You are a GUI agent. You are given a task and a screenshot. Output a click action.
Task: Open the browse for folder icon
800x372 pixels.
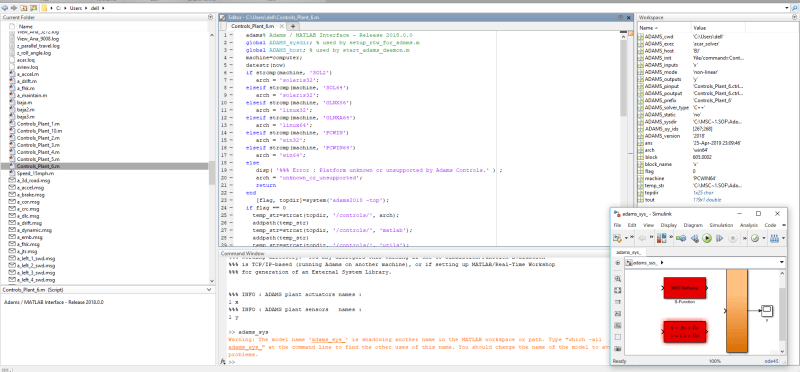[33, 9]
